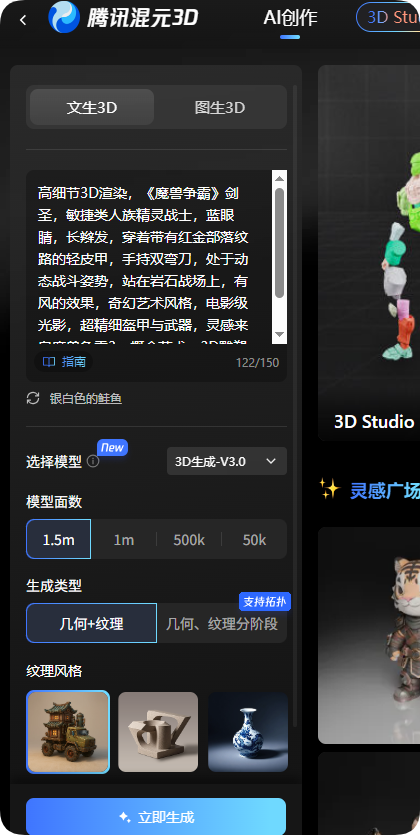Choose 几何+纹理 generation type
Viewport: 420px width, 835px height.
click(x=92, y=624)
